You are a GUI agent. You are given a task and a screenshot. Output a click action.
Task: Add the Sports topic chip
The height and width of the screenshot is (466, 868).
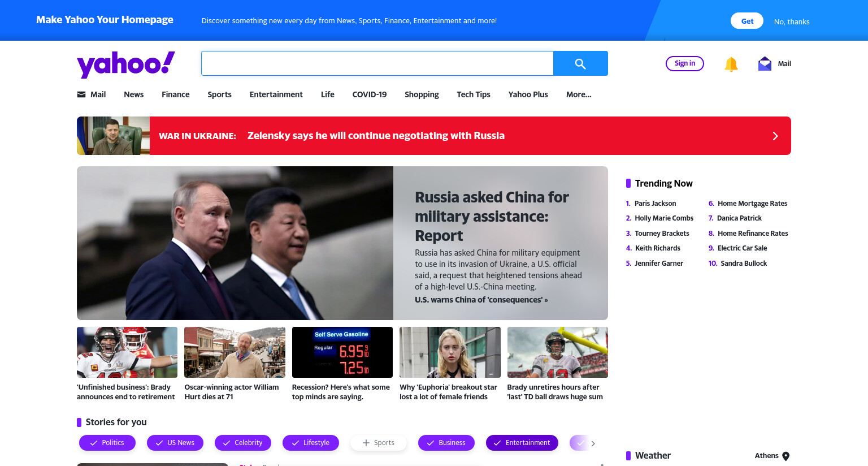click(x=379, y=443)
